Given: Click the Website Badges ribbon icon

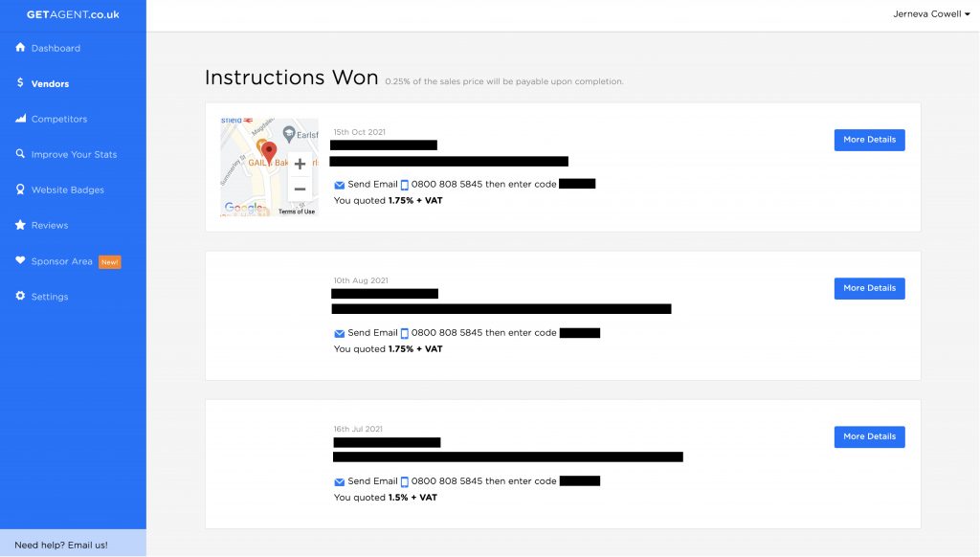Looking at the screenshot, I should click(20, 189).
